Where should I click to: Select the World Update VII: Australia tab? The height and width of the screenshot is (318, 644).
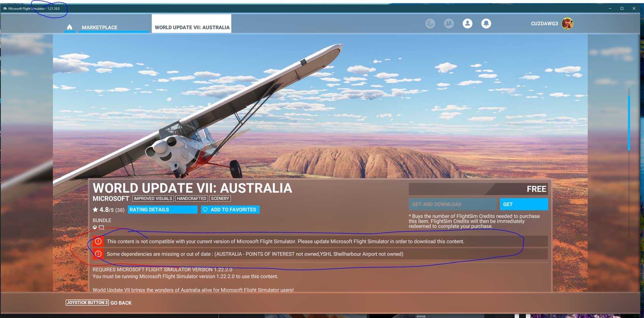[192, 28]
